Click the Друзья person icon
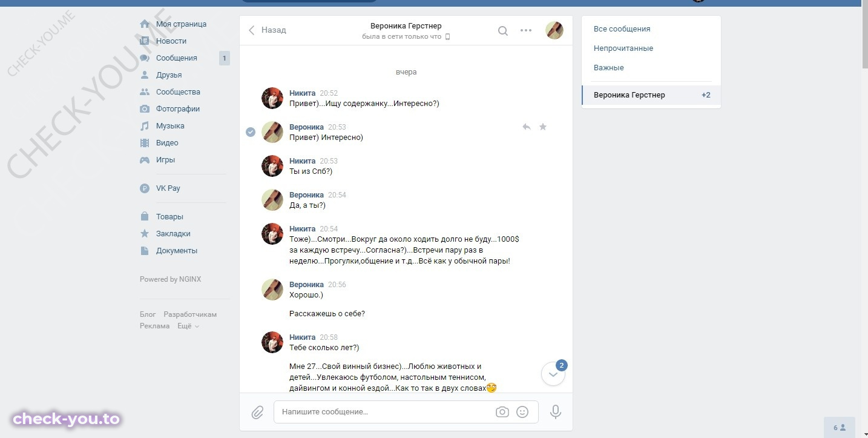868x438 pixels. [x=145, y=75]
